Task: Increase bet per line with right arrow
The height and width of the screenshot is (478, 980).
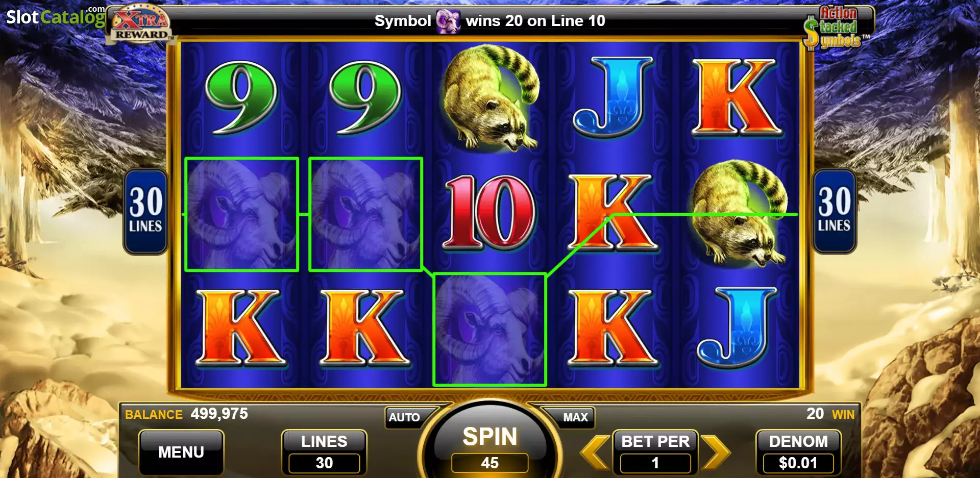Action: coord(715,452)
